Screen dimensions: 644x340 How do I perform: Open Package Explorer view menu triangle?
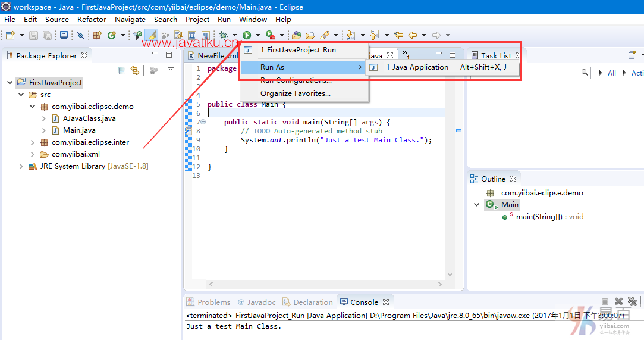171,70
